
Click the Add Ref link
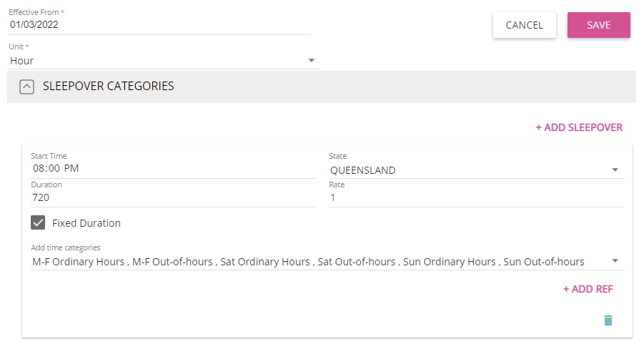tap(588, 289)
